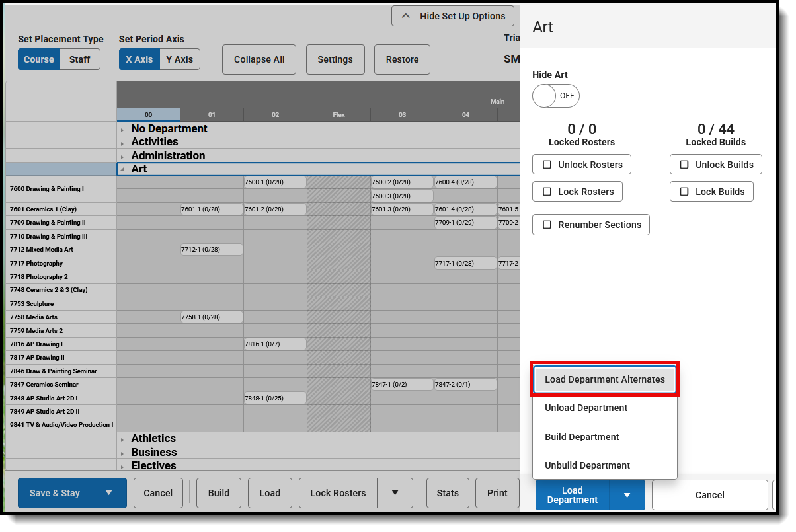Expand the Electives department row
The width and height of the screenshot is (796, 532).
pyautogui.click(x=124, y=465)
